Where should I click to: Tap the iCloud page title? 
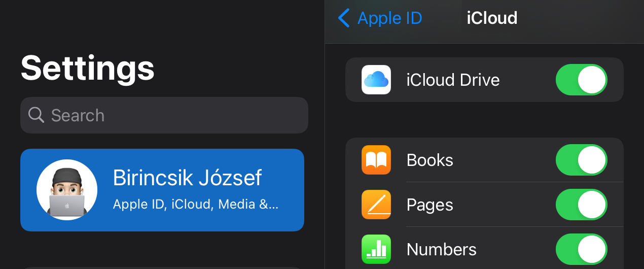click(491, 18)
